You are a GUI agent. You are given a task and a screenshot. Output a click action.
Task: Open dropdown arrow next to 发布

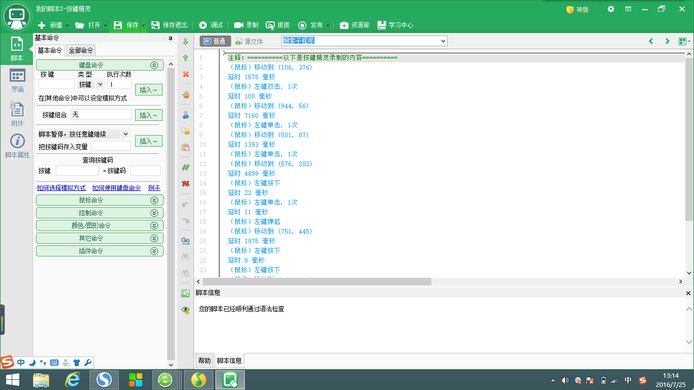[x=328, y=26]
